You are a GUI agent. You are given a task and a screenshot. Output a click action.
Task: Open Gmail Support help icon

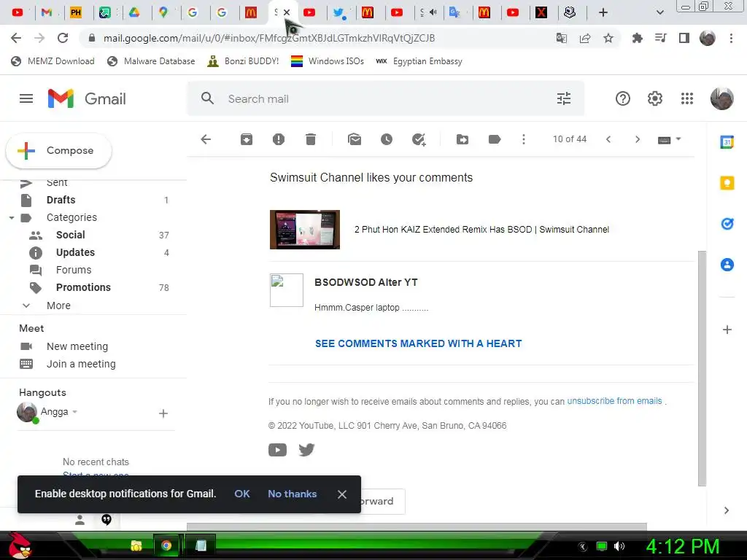coord(623,98)
